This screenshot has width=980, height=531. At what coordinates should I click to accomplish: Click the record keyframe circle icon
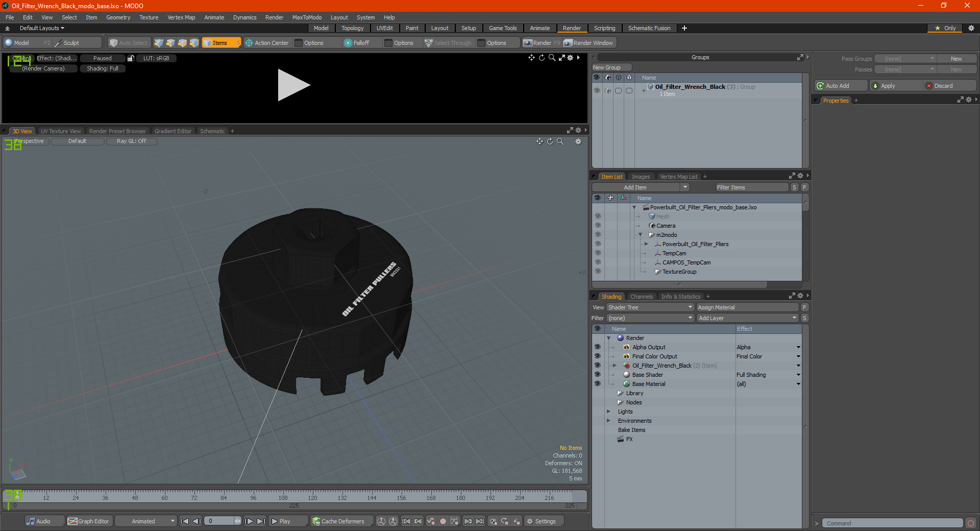pos(443,521)
